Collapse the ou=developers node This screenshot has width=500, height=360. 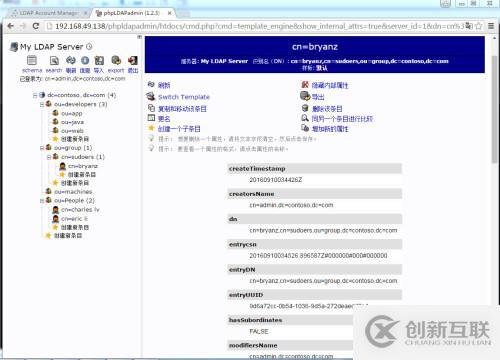pos(42,105)
